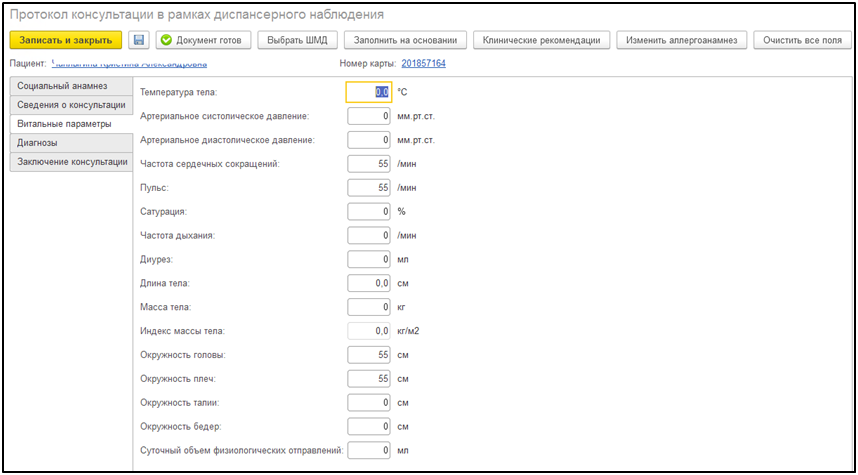Click the 'Окружность талии' input field
Screen dimensions: 858x475
point(369,403)
